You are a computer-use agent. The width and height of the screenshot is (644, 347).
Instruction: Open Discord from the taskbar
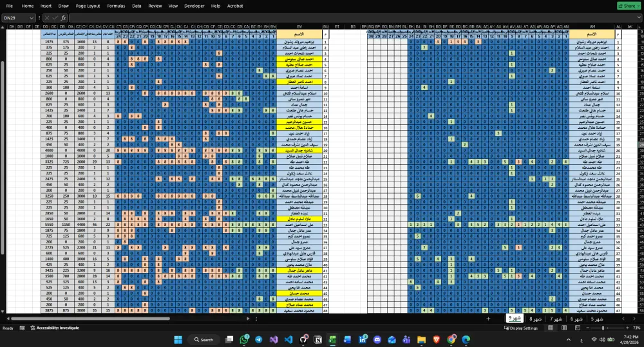tap(377, 340)
